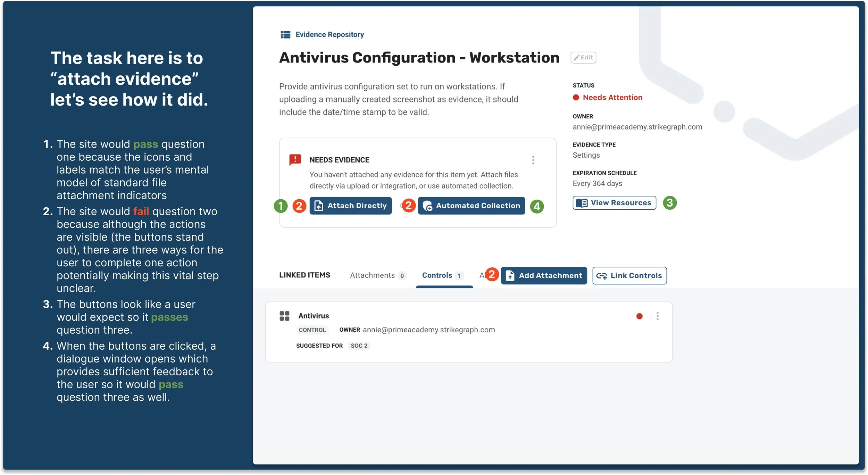
Task: Click the SOC 2 tag
Action: pos(359,346)
